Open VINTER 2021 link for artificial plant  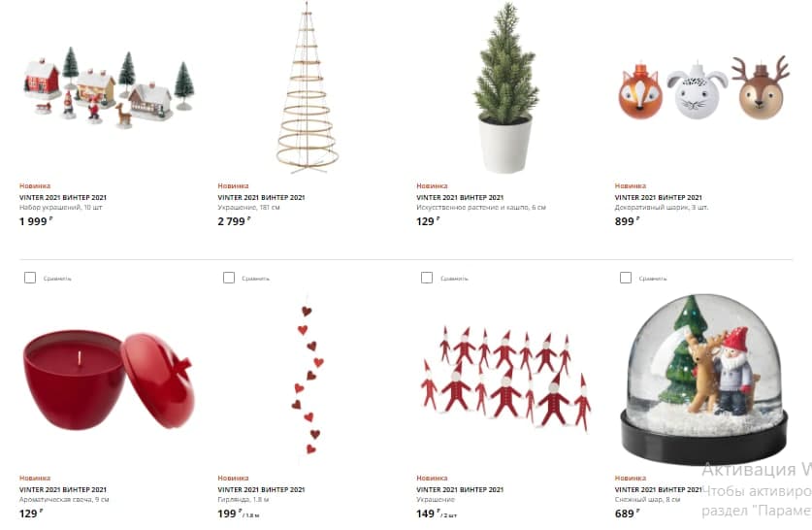(x=460, y=197)
